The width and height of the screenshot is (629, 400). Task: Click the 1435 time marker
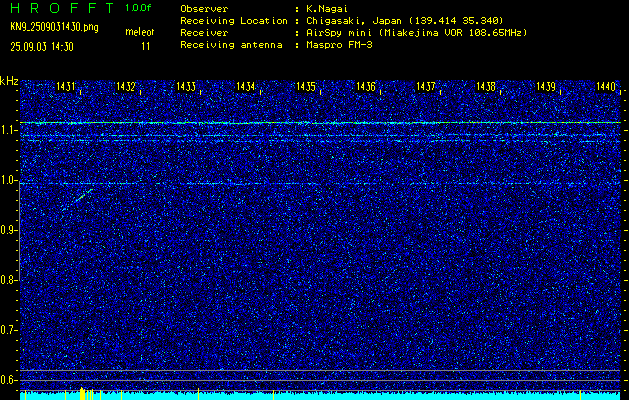pos(306,86)
